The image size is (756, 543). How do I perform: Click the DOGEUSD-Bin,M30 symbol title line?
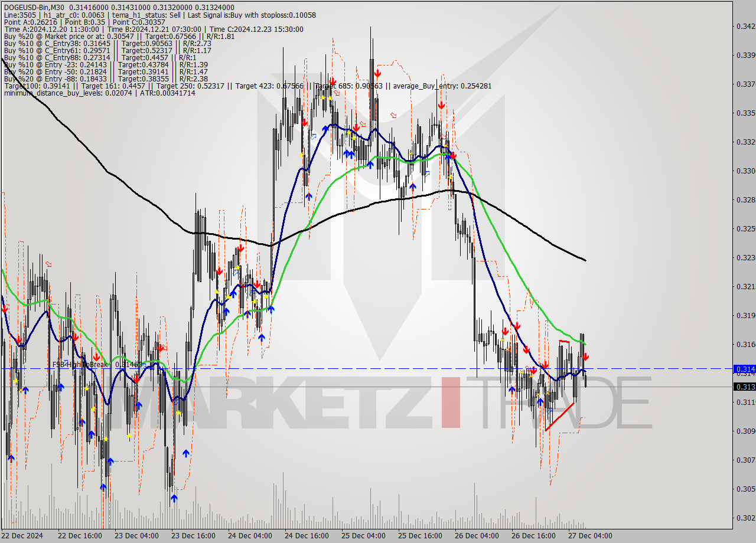click(x=119, y=7)
